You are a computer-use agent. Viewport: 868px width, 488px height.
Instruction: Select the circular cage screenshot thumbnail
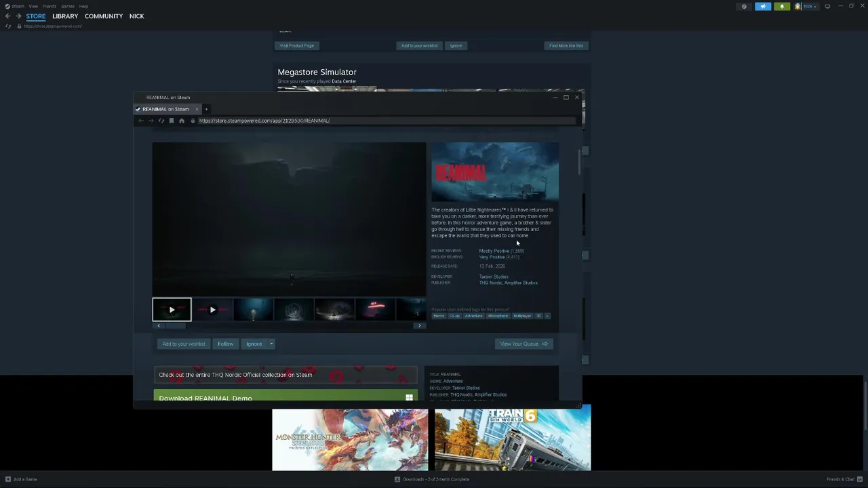(x=294, y=310)
